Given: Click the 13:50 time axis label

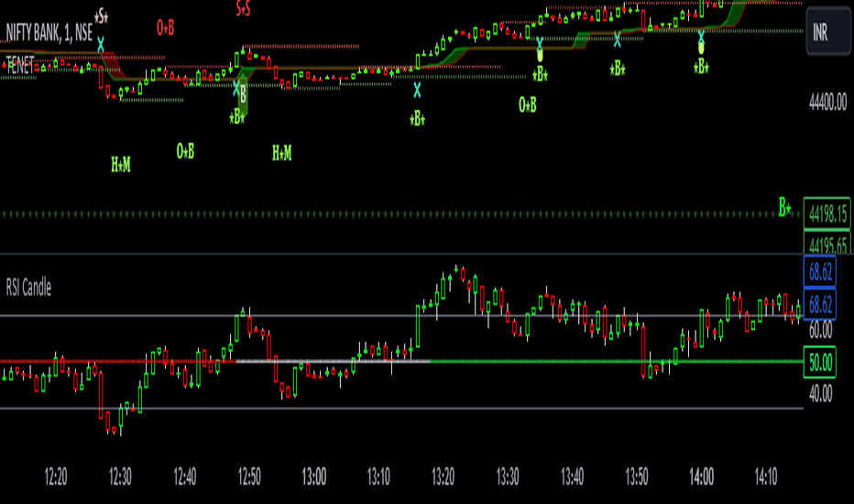Looking at the screenshot, I should 637,477.
